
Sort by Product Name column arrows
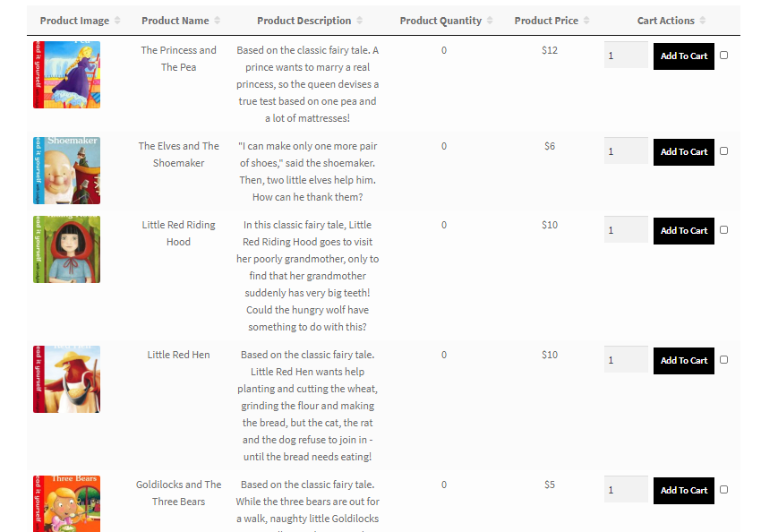(x=217, y=21)
